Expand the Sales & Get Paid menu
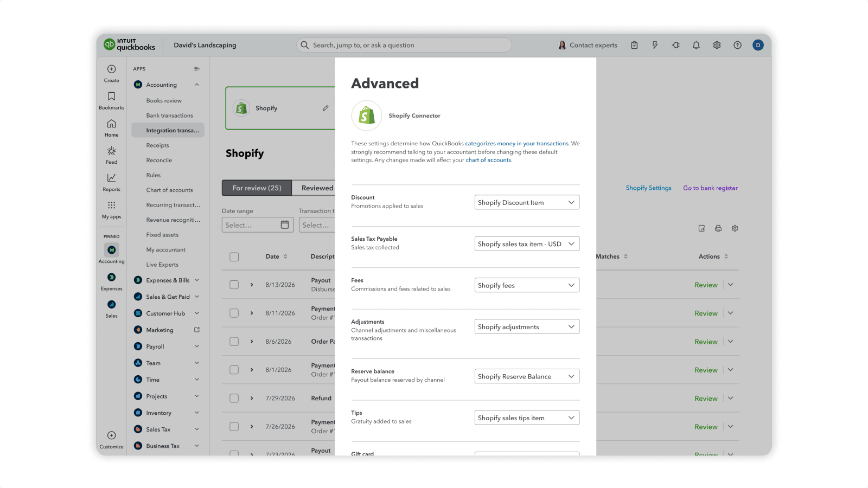 pos(197,297)
